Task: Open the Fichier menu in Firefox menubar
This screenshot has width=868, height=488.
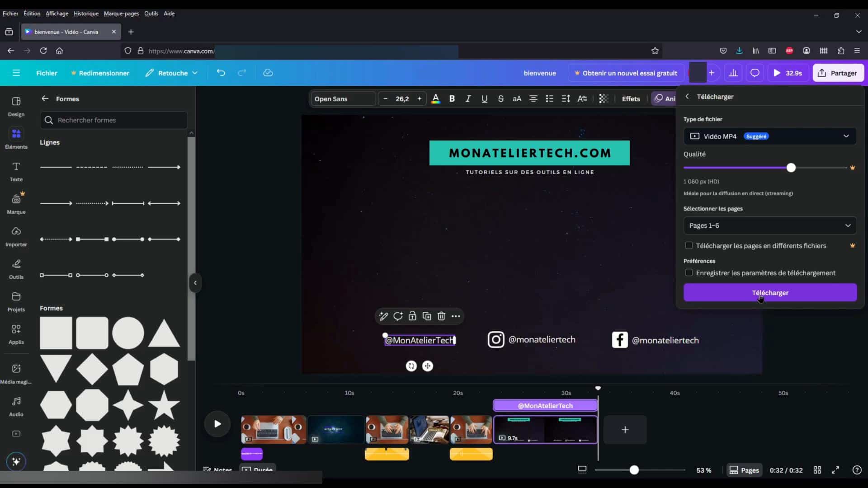Action: (10, 14)
